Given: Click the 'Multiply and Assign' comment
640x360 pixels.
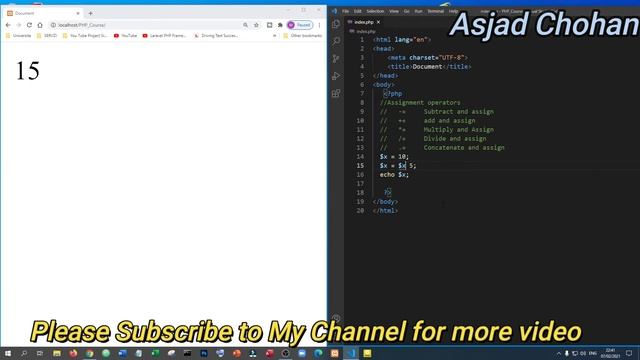Looking at the screenshot, I should (x=458, y=130).
